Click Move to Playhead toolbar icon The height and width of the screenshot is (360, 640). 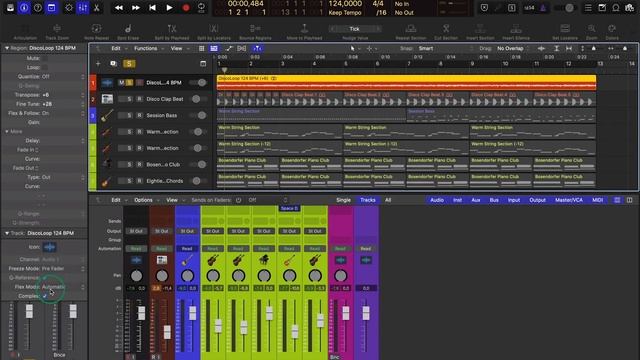point(304,31)
